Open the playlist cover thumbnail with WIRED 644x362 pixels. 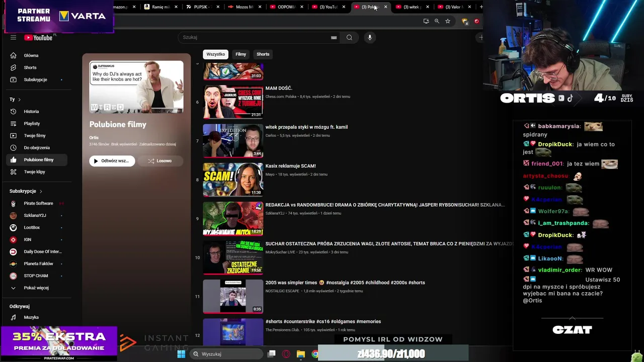pos(136,87)
